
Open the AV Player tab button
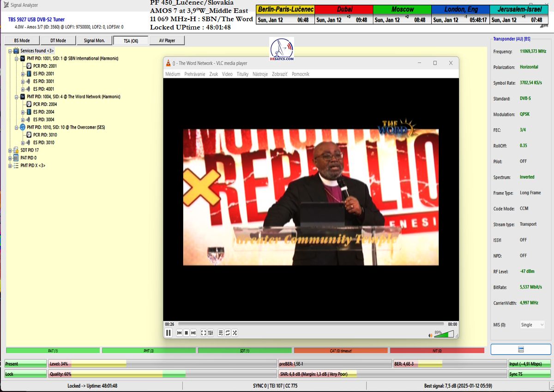pos(167,41)
